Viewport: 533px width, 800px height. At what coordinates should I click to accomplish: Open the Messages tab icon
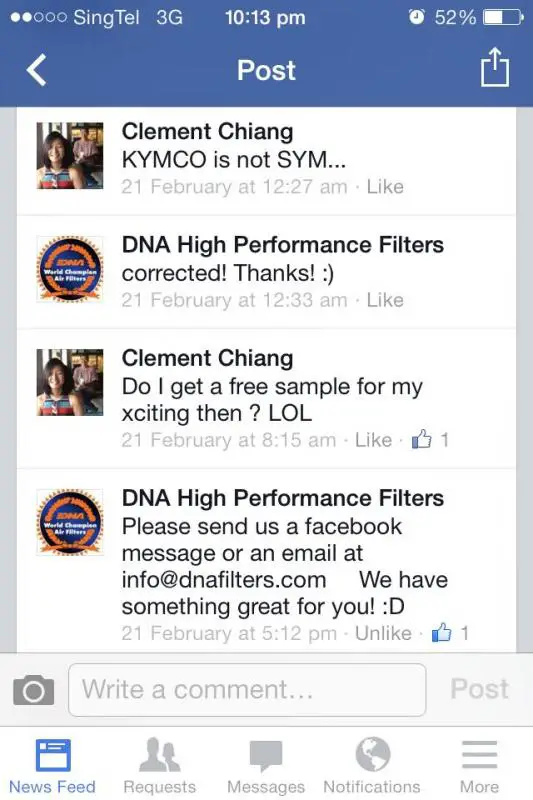point(266,755)
